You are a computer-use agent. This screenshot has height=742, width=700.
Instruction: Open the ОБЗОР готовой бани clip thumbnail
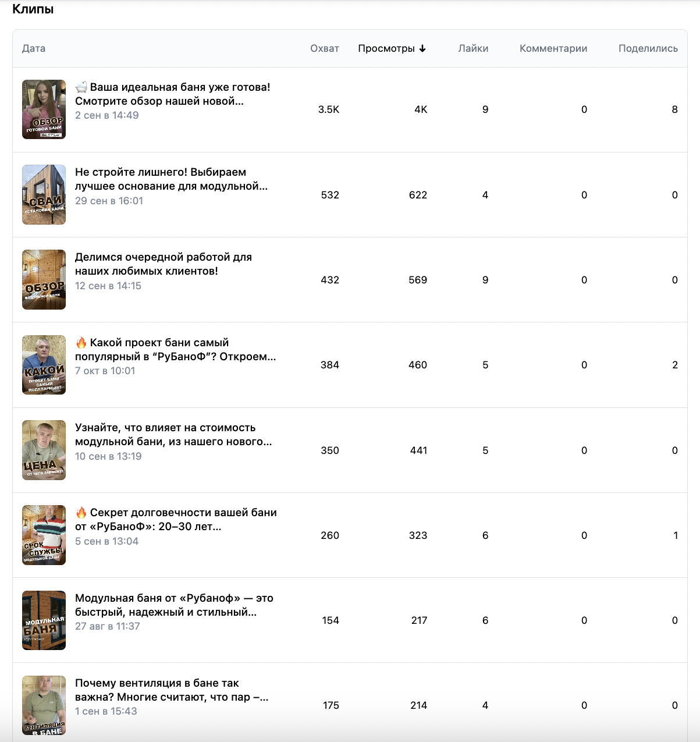(x=44, y=109)
